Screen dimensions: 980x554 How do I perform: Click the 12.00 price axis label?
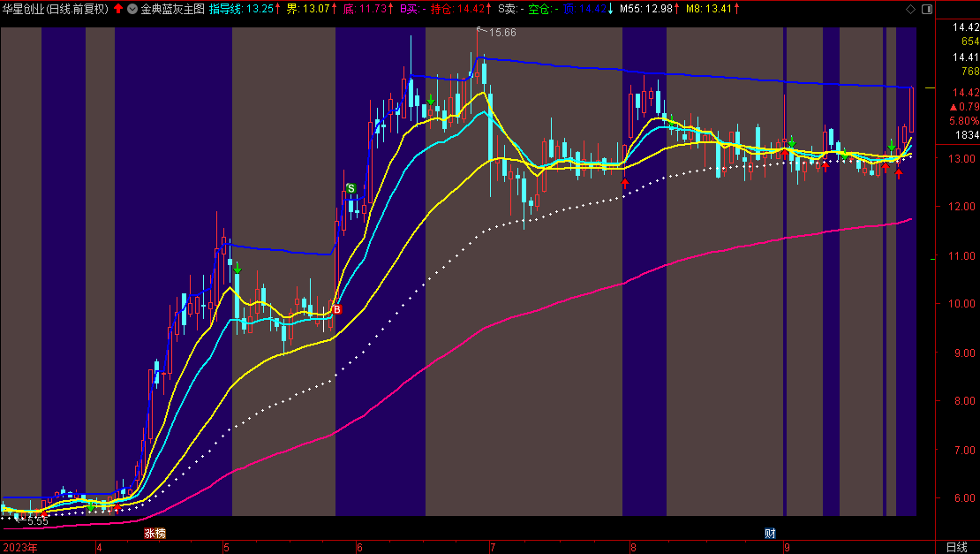click(963, 207)
